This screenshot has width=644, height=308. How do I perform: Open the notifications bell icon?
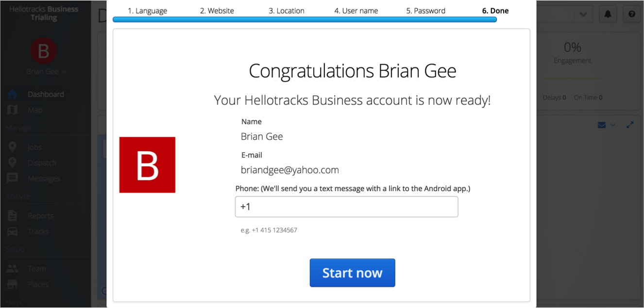click(608, 14)
